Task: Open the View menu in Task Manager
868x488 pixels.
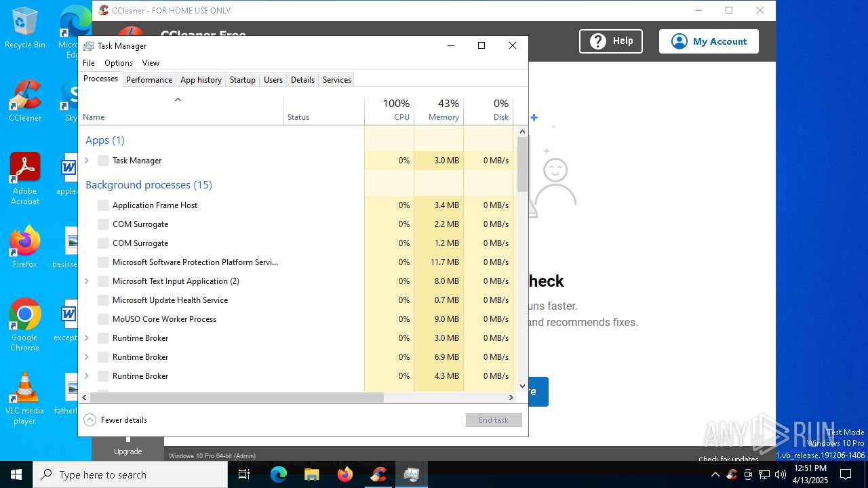Action: coord(151,63)
